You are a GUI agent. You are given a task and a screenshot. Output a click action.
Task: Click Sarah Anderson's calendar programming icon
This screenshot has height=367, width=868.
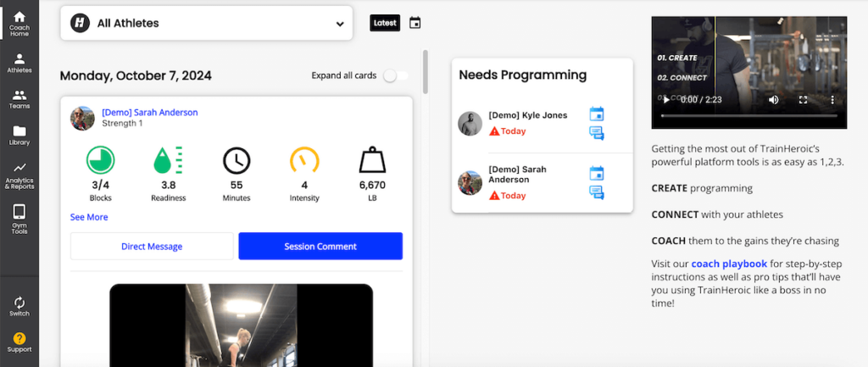point(596,173)
